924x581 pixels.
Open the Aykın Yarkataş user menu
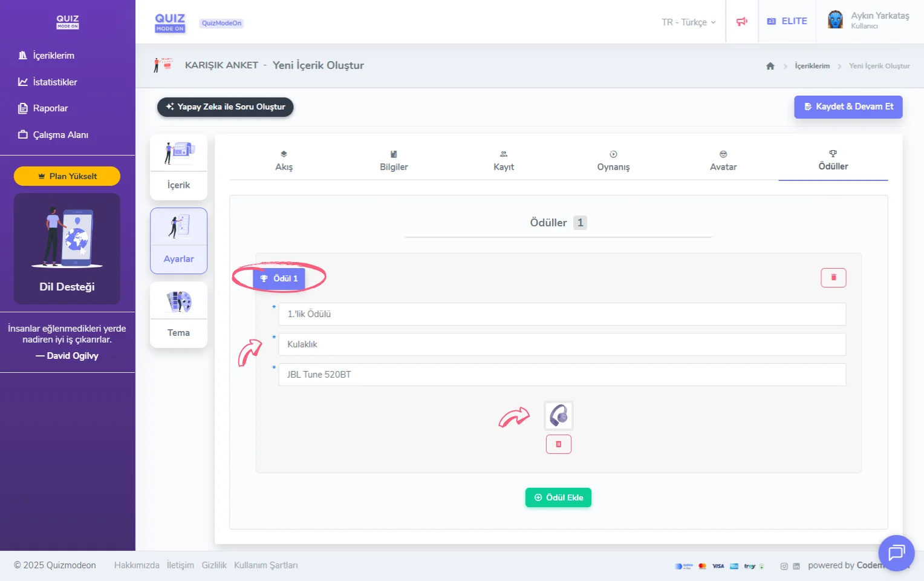[x=869, y=21]
